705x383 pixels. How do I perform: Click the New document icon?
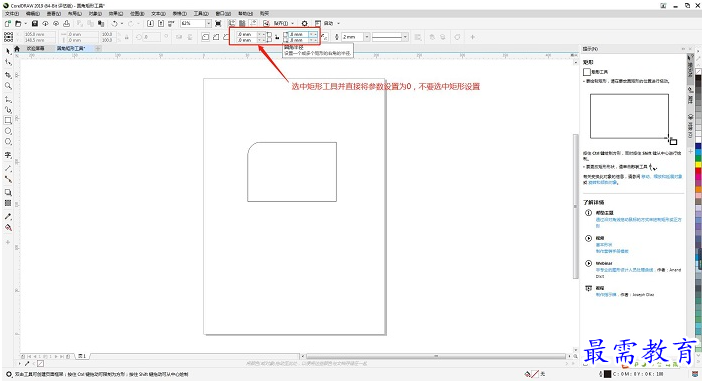[x=8, y=23]
